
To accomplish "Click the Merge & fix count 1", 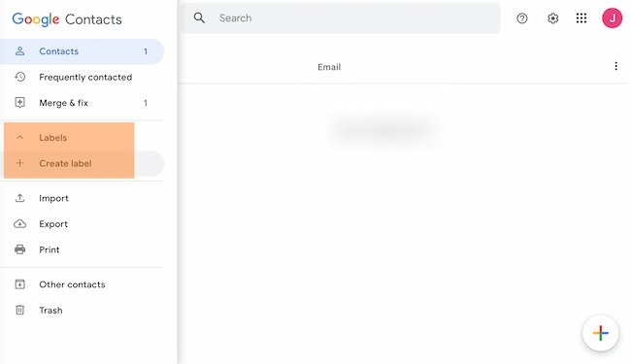I will 146,103.
